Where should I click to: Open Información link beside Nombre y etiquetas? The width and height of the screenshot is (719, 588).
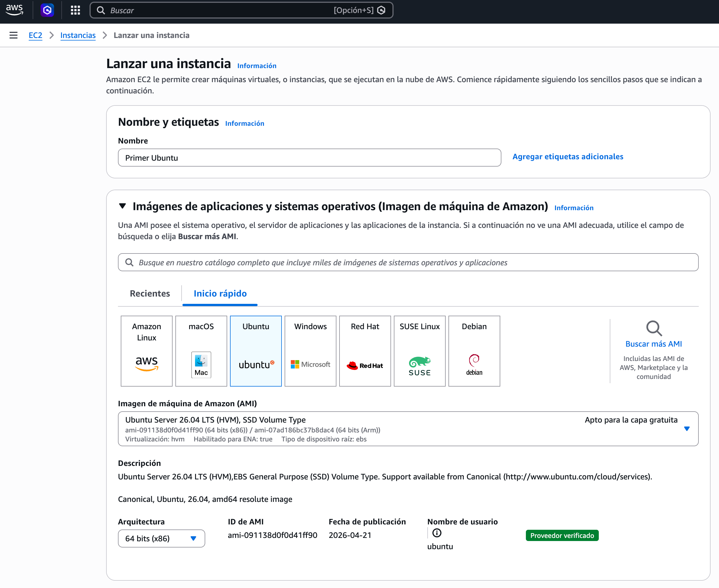pos(245,123)
